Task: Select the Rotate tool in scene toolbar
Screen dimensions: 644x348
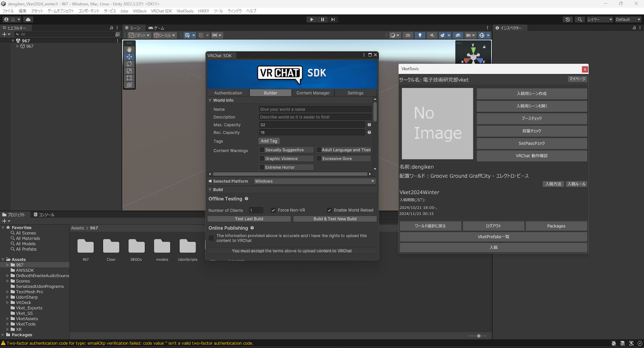Action: click(129, 64)
